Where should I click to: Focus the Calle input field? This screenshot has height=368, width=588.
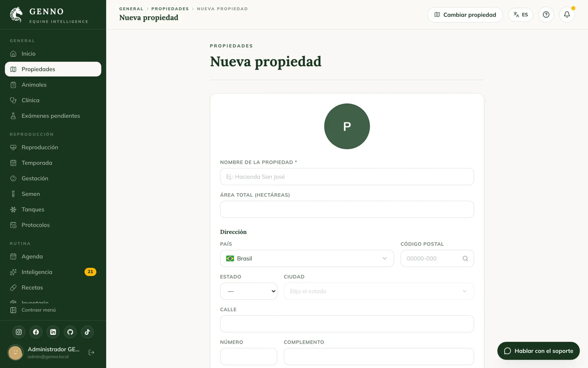347,324
